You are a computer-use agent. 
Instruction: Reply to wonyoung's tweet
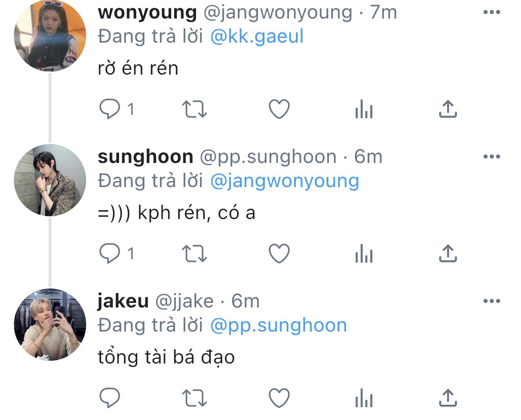110,109
